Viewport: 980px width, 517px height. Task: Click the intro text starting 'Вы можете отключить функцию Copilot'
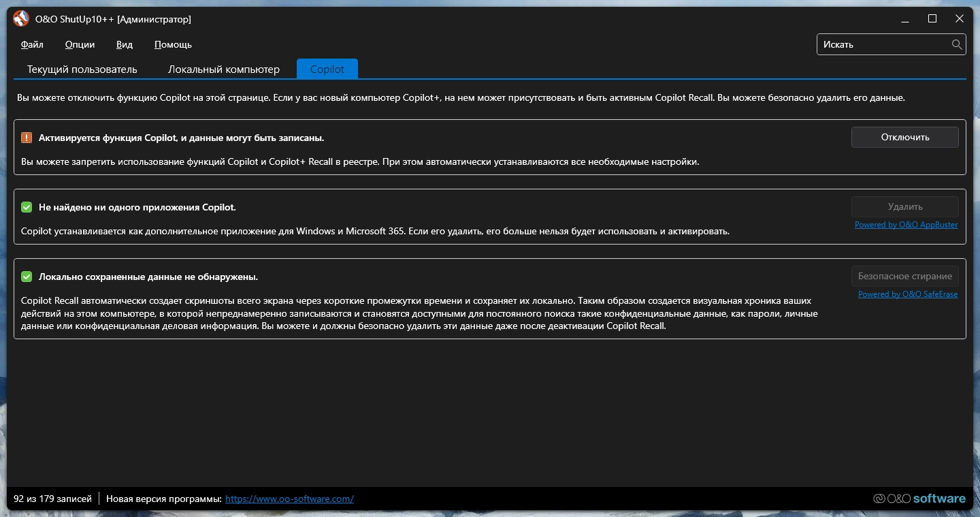coord(461,98)
